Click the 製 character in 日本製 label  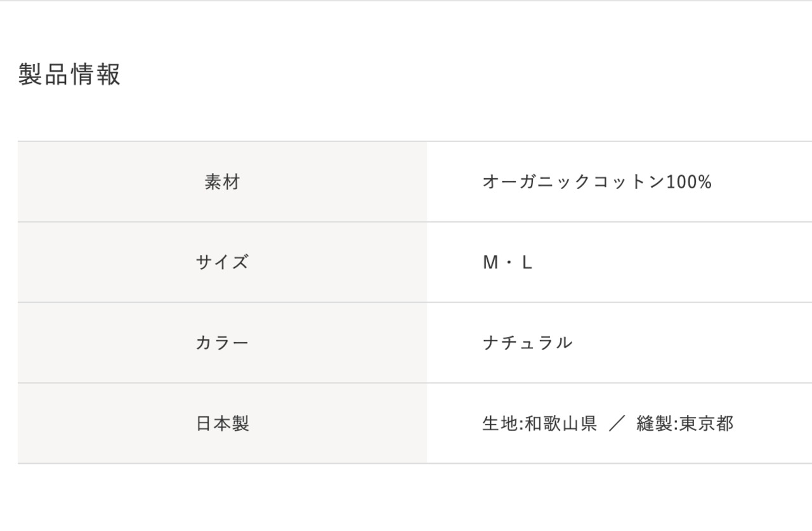pos(240,424)
